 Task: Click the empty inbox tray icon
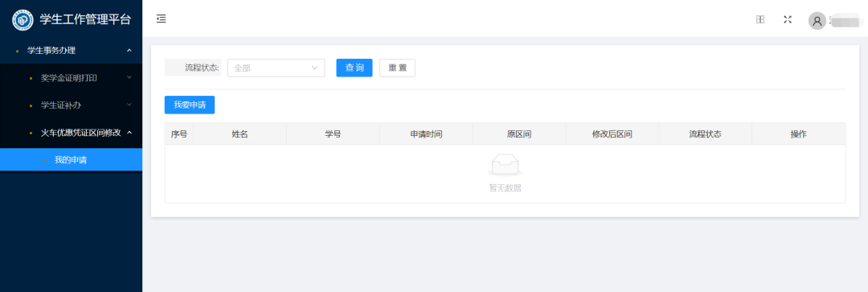coord(505,165)
